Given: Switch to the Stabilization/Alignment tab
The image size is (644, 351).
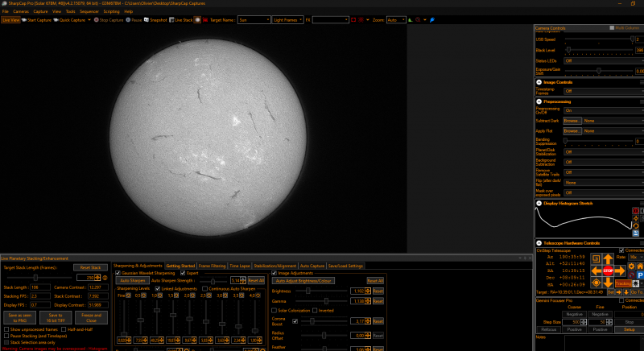Looking at the screenshot, I should tap(275, 266).
